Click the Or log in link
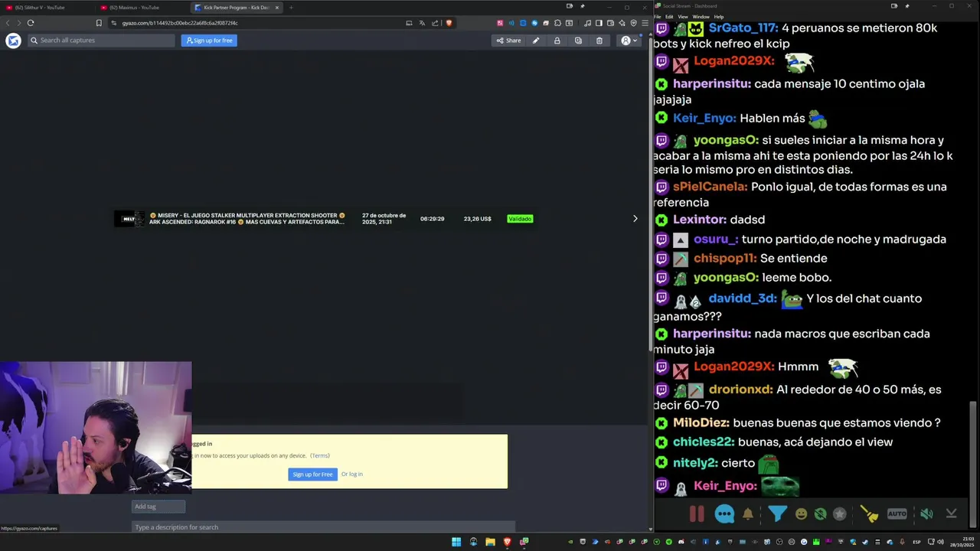The width and height of the screenshot is (980, 551). pos(352,474)
